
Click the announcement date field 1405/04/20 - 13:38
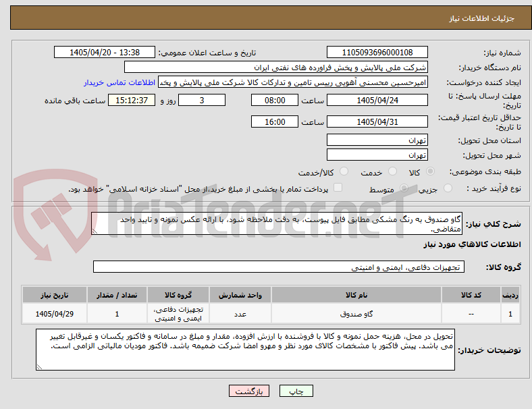click(x=105, y=52)
